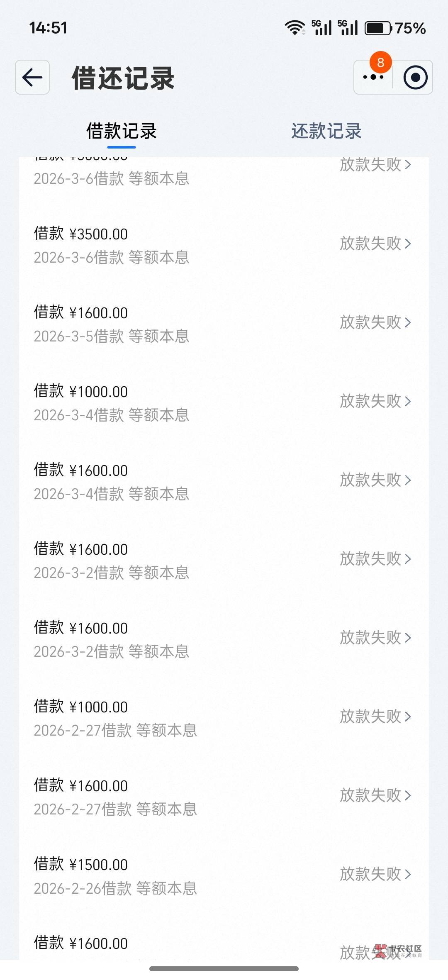
Task: Tap the home gesture bar at bottom
Action: click(224, 969)
